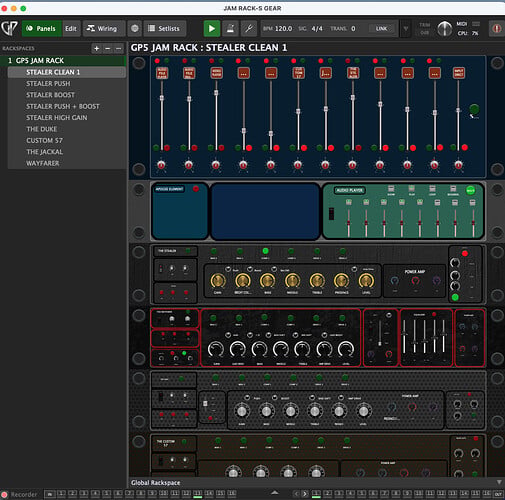Click the Stealer TREBLE gold knob
This screenshot has width=505, height=500.
pos(317,281)
